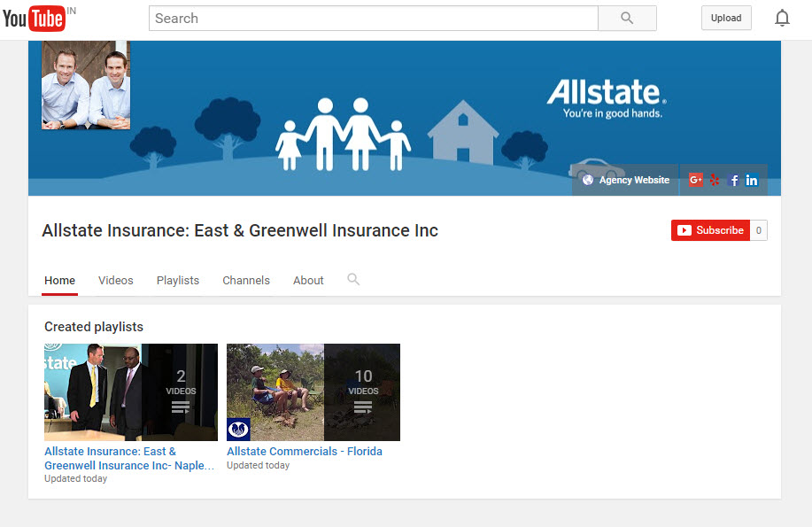Open the Yelp social link
812x527 pixels.
pos(715,180)
